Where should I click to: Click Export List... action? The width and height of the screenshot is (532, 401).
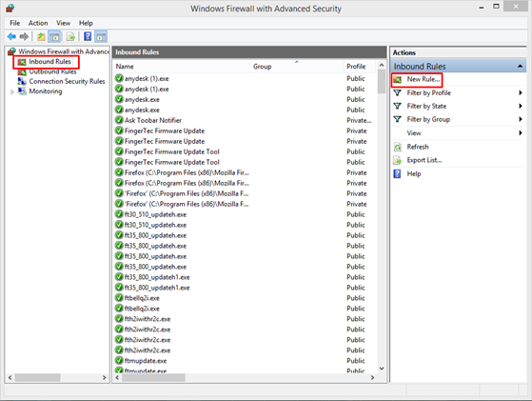[424, 160]
